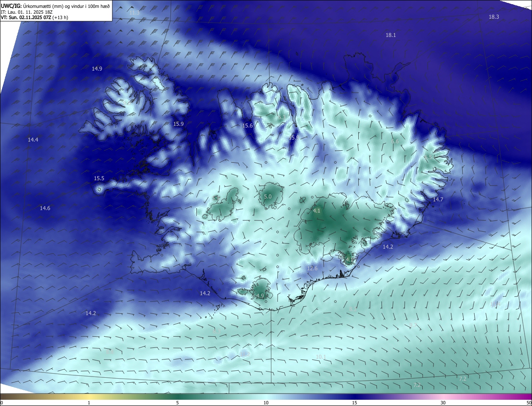Click the 6.3 value label
Viewport: 532px width, 406px height.
tap(282, 118)
